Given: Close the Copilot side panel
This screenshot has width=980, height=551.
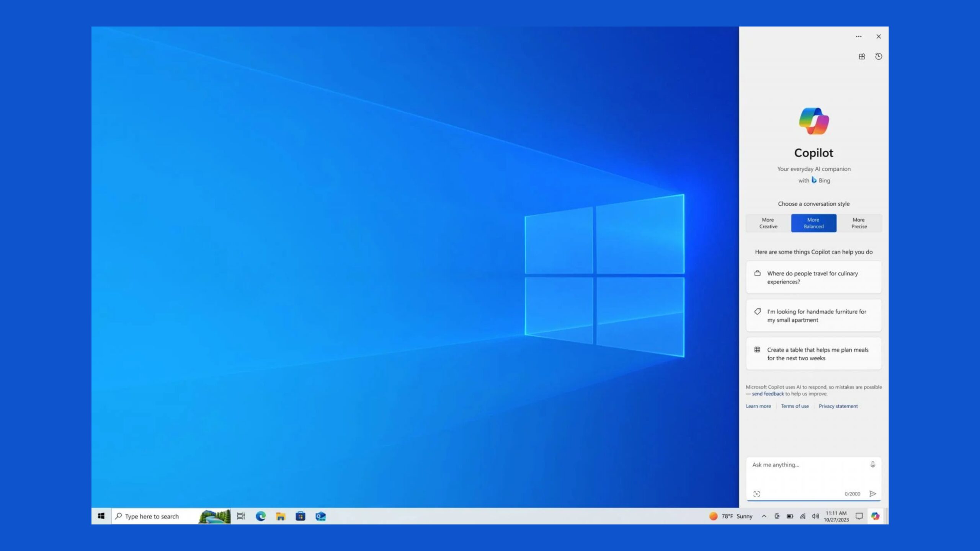Looking at the screenshot, I should click(x=879, y=36).
